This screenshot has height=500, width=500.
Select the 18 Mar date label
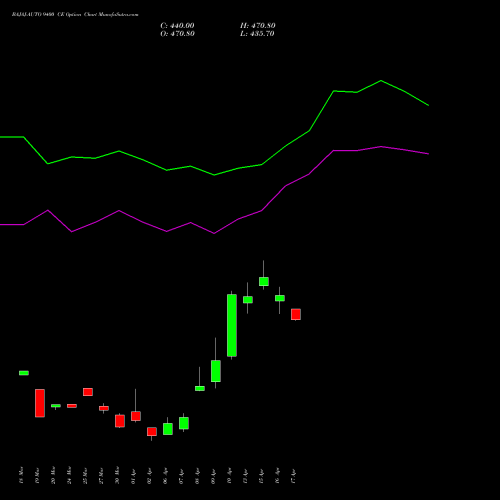(21, 475)
